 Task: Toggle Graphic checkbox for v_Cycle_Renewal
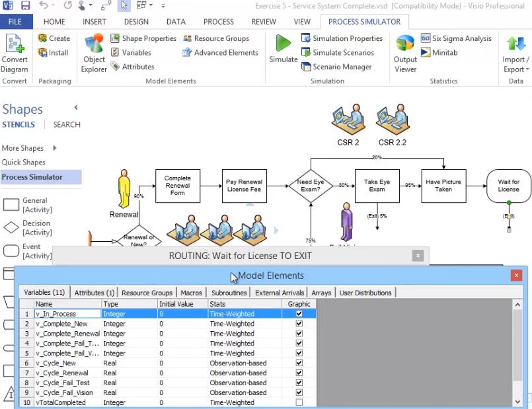pos(299,373)
